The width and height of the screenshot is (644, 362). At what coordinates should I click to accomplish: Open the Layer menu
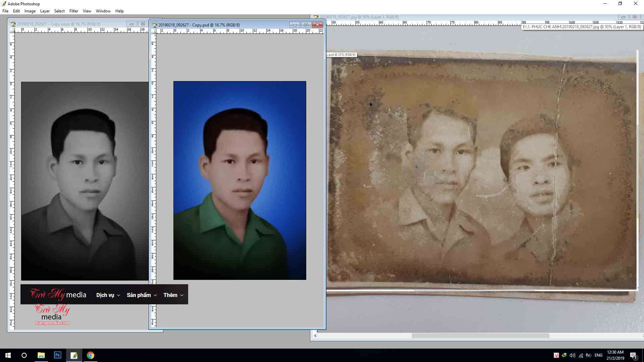(45, 11)
